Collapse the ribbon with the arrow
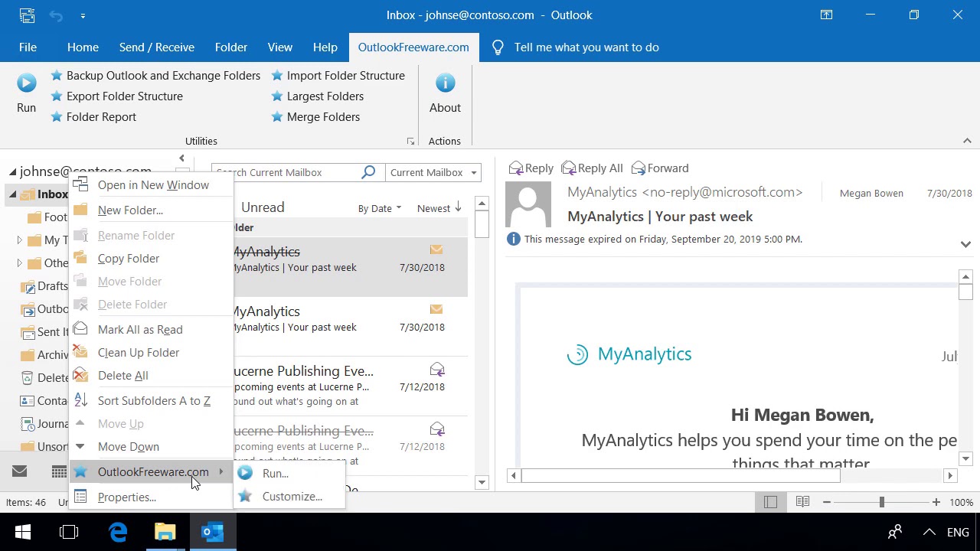Viewport: 980px width, 551px height. coord(967,141)
